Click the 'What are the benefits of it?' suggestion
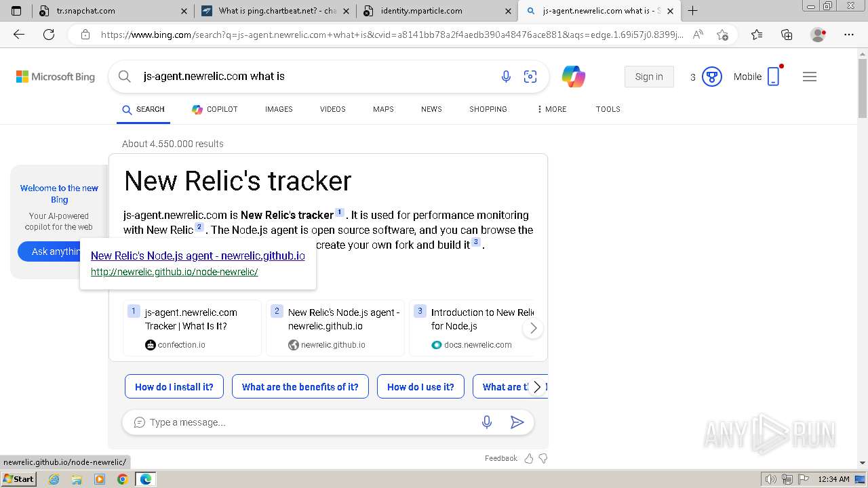868x488 pixels. [x=300, y=387]
